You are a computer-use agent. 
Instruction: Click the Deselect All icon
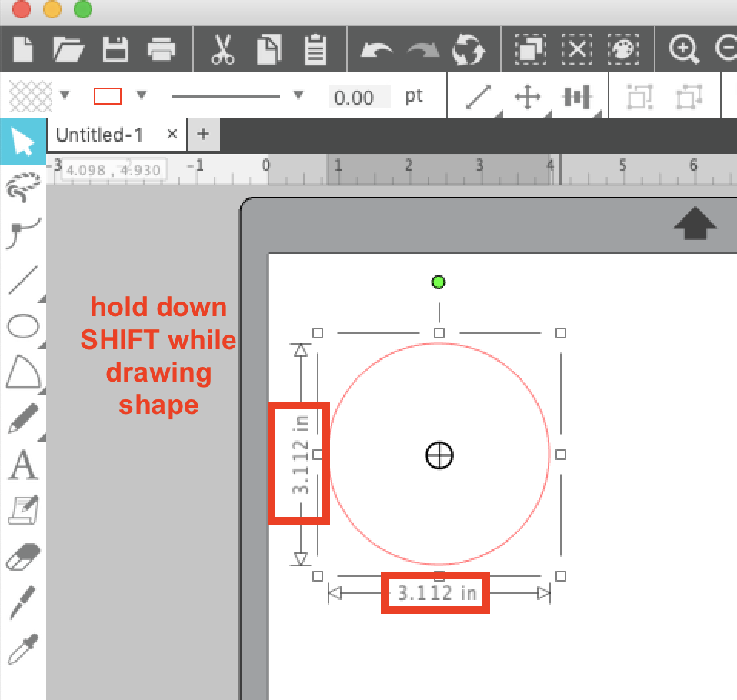pos(577,49)
